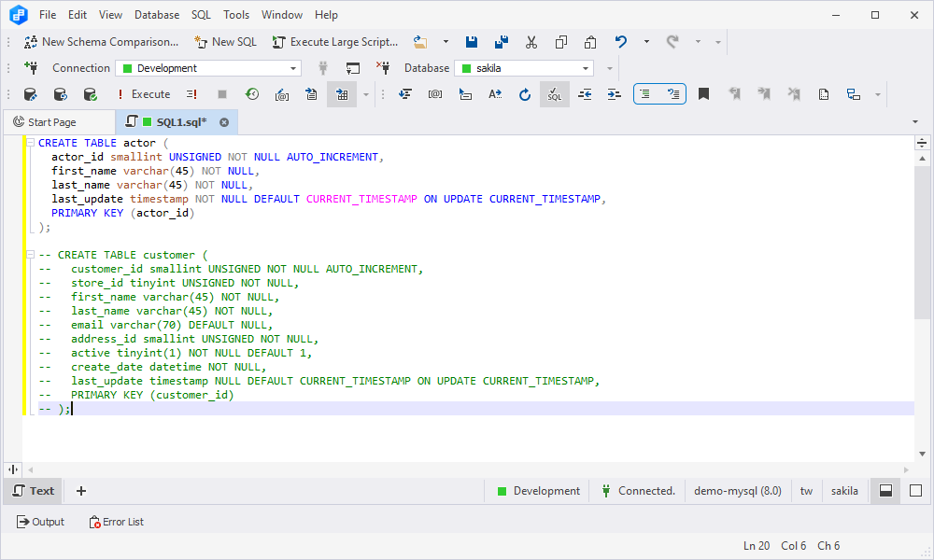
Task: Click the editor scroll down arrow
Action: 922,455
